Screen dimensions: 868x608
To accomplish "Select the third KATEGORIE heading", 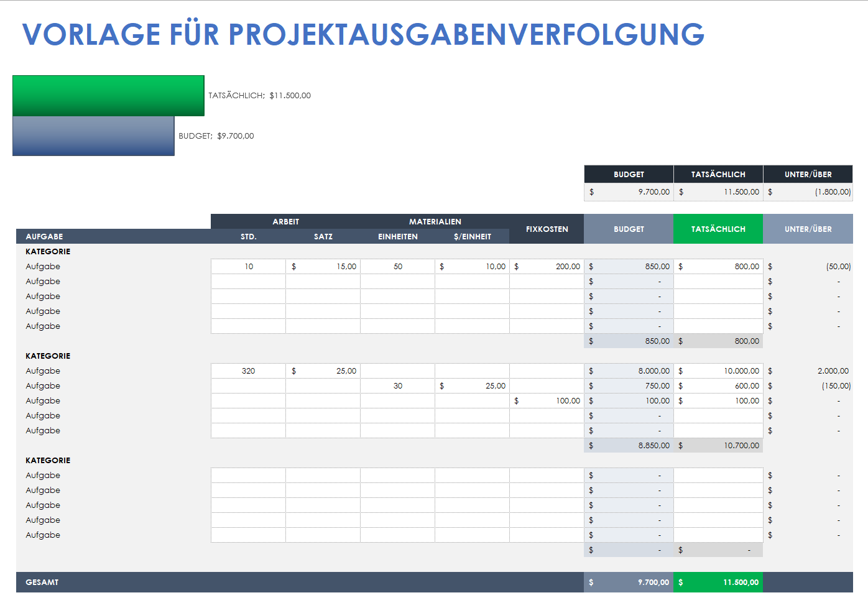I will 48,460.
